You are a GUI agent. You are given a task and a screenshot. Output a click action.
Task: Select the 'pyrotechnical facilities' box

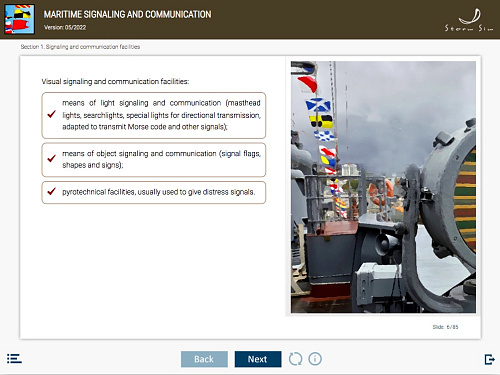click(x=154, y=192)
